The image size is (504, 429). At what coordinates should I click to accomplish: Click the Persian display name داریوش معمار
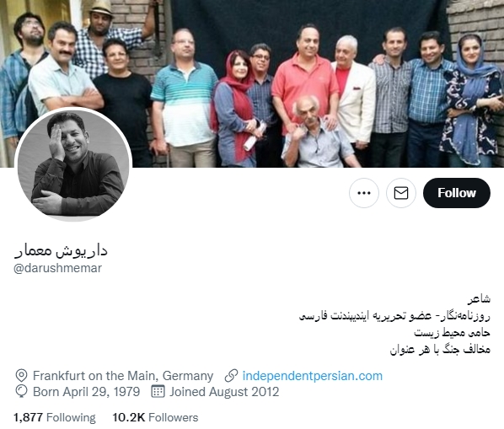click(61, 250)
